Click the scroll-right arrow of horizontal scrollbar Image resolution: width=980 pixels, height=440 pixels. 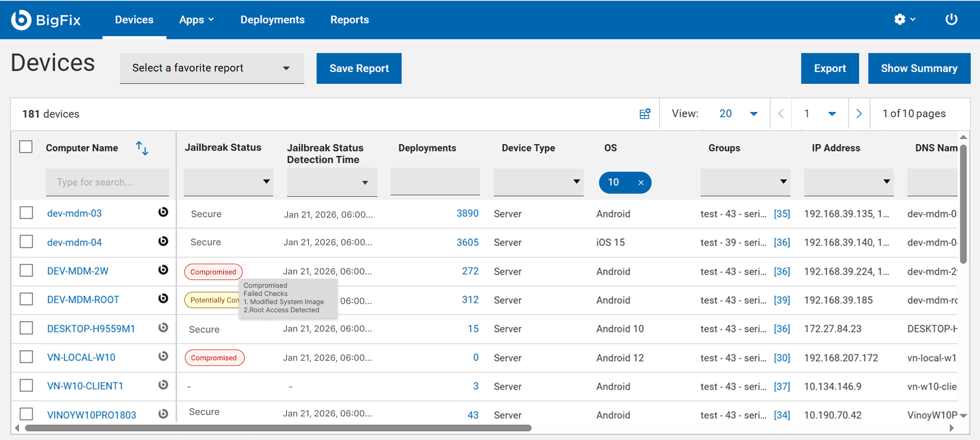tap(951, 428)
